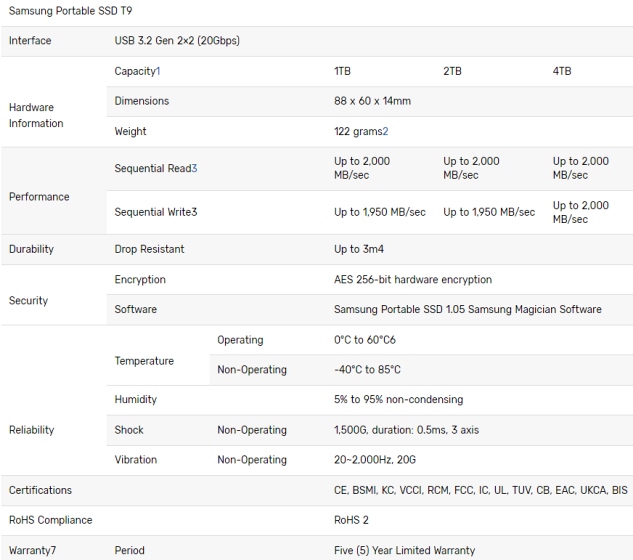Viewport: 633px width, 560px height.
Task: Select the Sequential Write label
Action: [x=155, y=212]
